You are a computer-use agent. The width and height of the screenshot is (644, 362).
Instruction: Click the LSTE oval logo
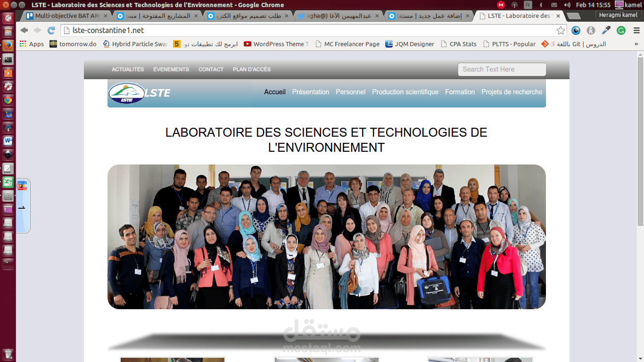[127, 93]
